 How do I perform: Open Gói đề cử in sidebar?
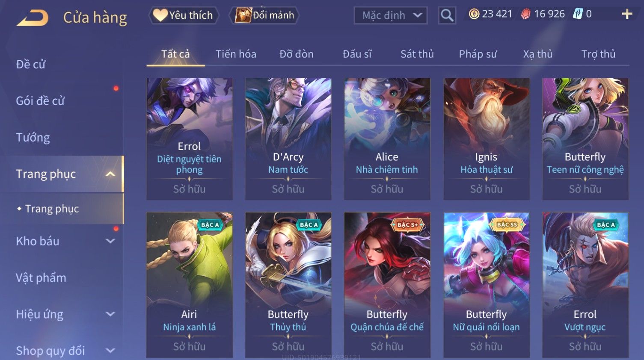pyautogui.click(x=40, y=101)
